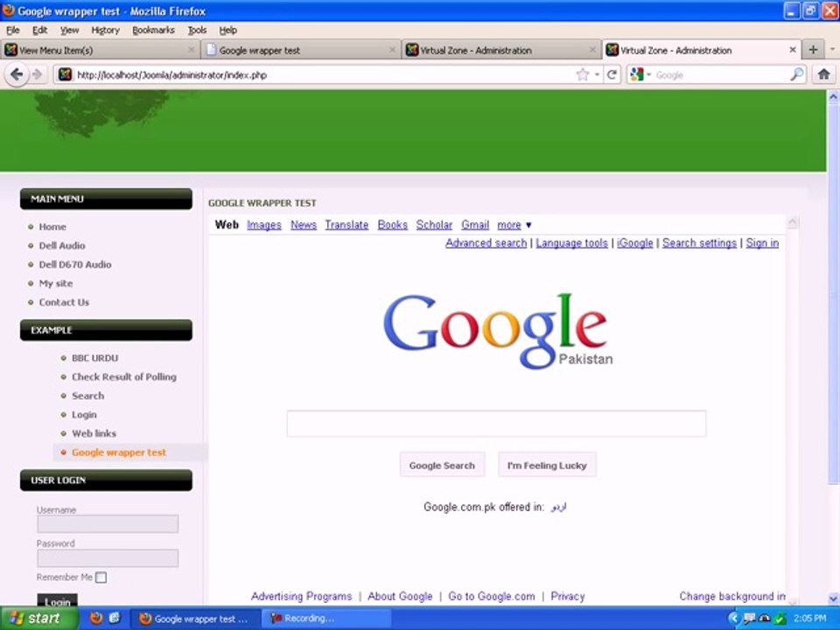The height and width of the screenshot is (630, 840).
Task: Click the browser forward arrow
Action: coord(37,74)
